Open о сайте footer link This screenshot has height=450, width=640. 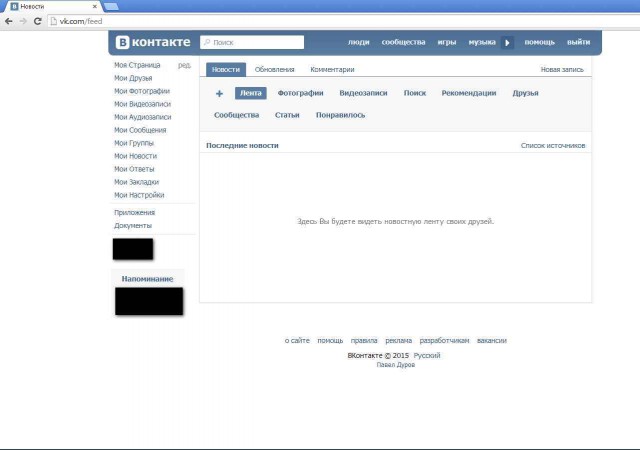click(x=297, y=340)
